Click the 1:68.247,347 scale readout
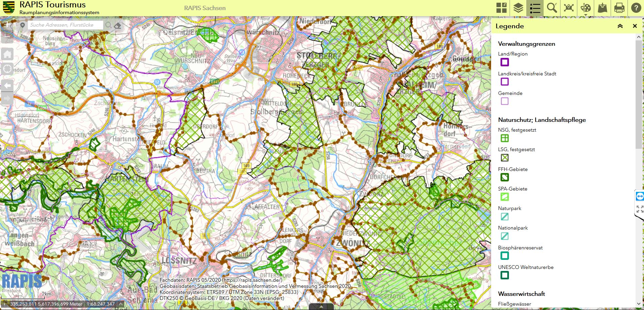644x310 pixels. 101,304
